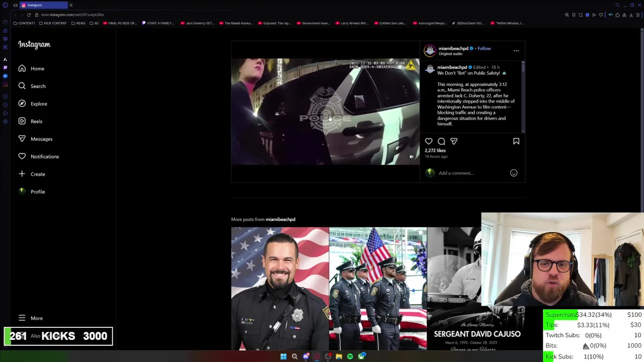Open Xbox app from taskbar
The height and width of the screenshot is (362, 644).
[x=361, y=356]
